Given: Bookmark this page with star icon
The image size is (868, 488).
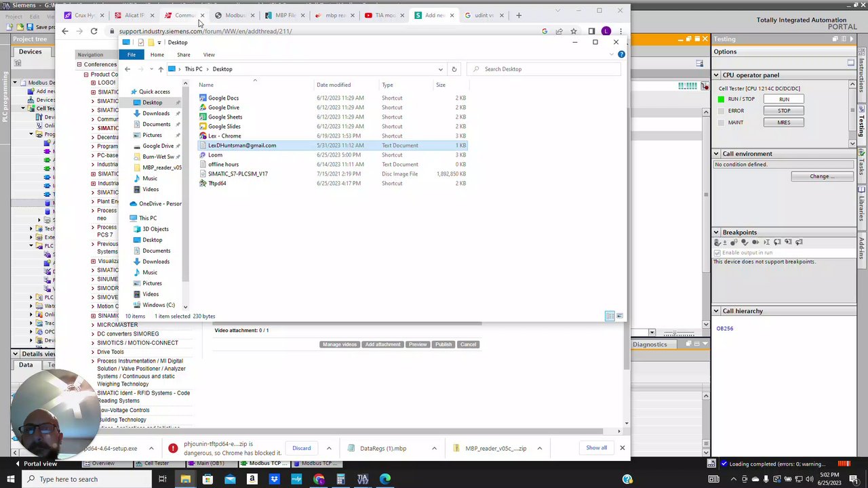Looking at the screenshot, I should click(574, 31).
